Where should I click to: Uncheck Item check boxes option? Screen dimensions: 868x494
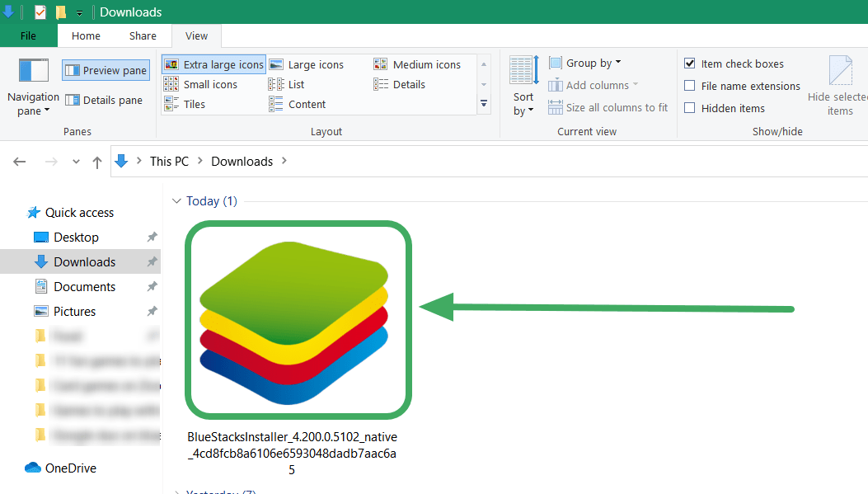(690, 64)
